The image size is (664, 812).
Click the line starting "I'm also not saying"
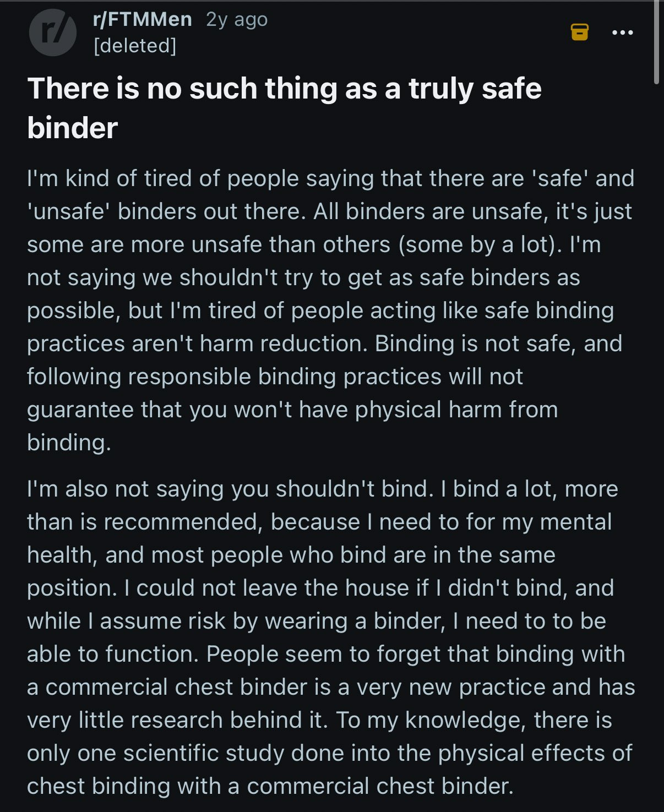click(x=322, y=489)
